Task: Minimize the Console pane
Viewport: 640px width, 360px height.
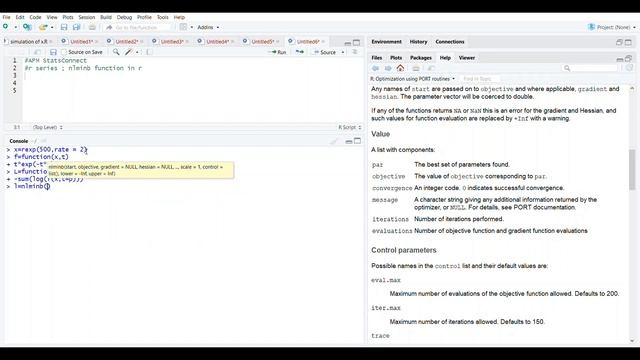Action: pos(349,141)
